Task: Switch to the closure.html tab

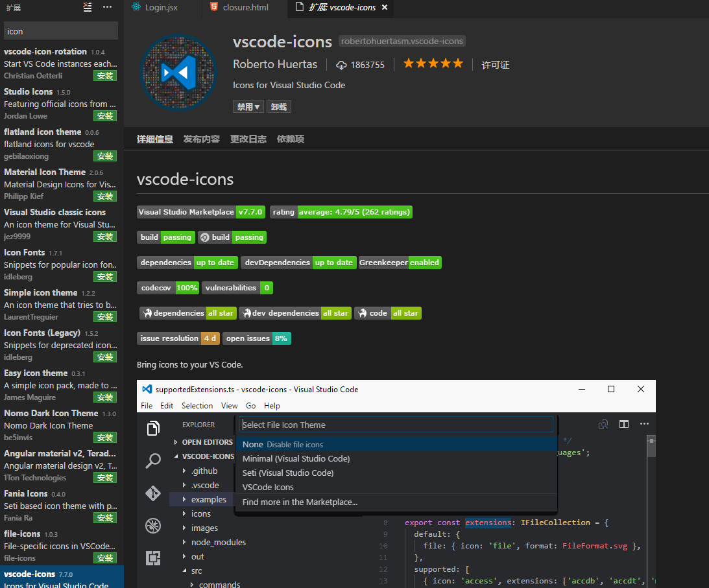Action: 246,7
